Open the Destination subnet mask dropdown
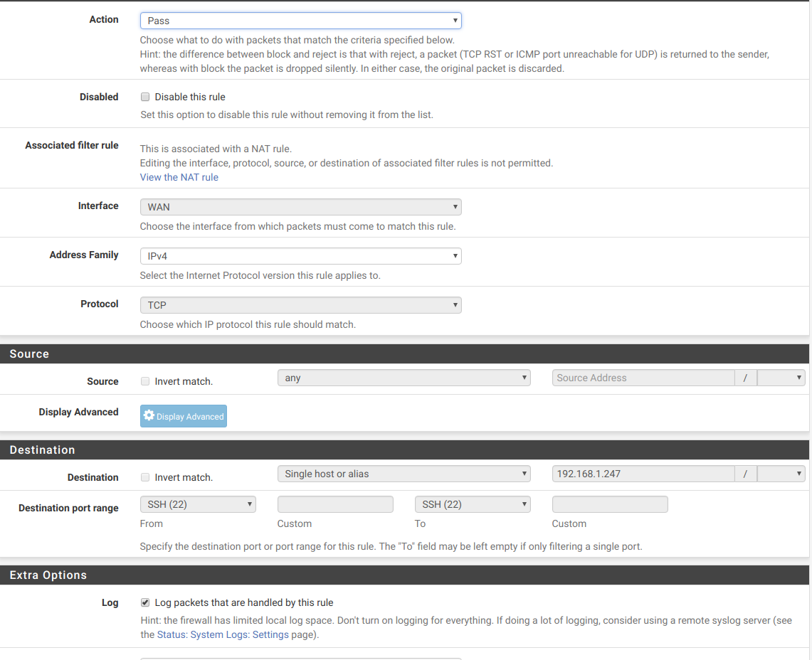 click(x=781, y=474)
